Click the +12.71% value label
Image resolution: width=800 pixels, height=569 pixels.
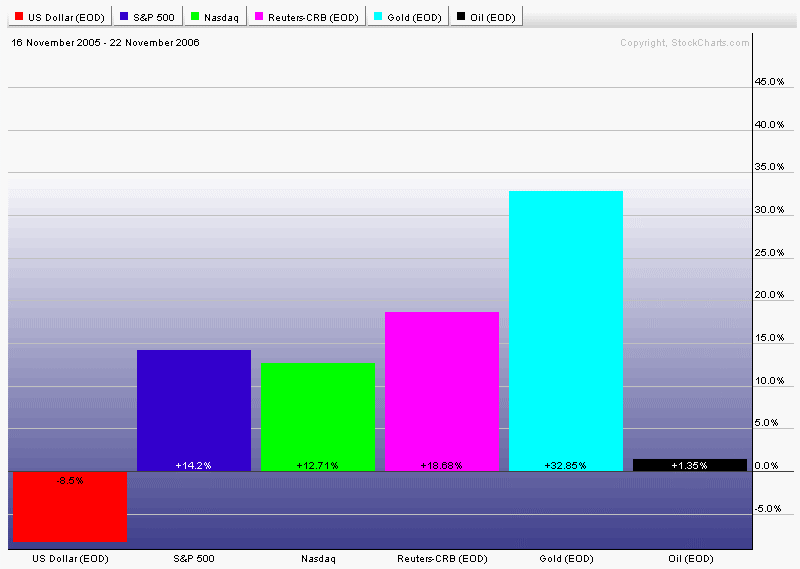[x=317, y=465]
